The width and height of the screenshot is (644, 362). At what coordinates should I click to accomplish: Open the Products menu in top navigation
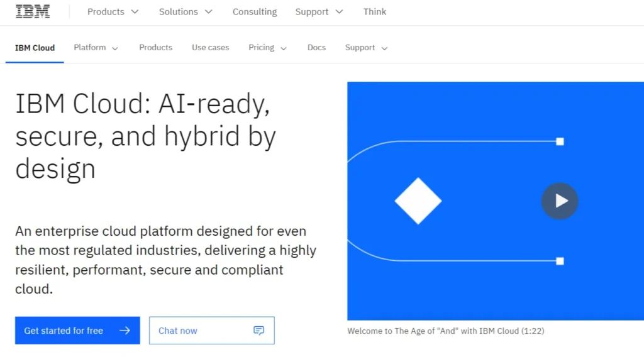click(x=113, y=12)
